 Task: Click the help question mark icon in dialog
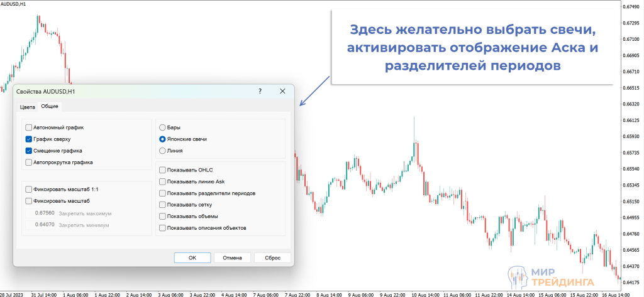tap(260, 91)
